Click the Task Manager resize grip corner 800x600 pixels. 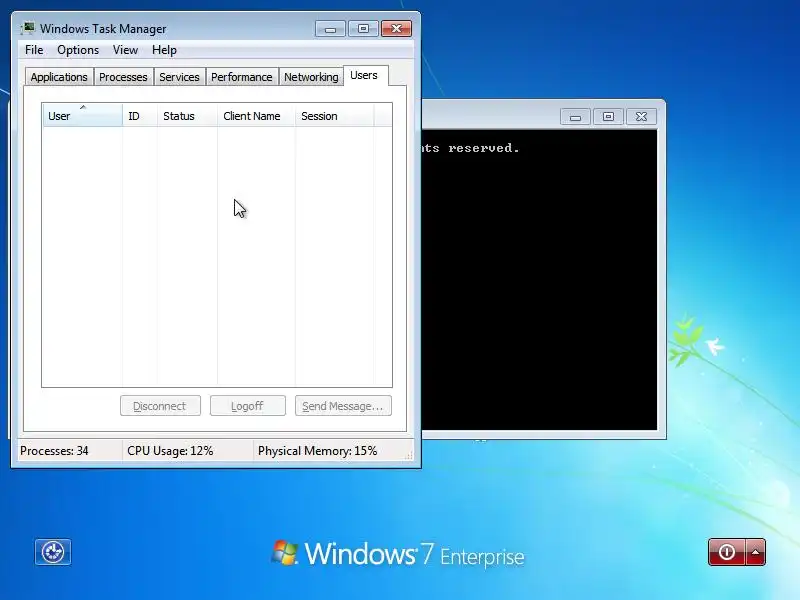click(409, 456)
